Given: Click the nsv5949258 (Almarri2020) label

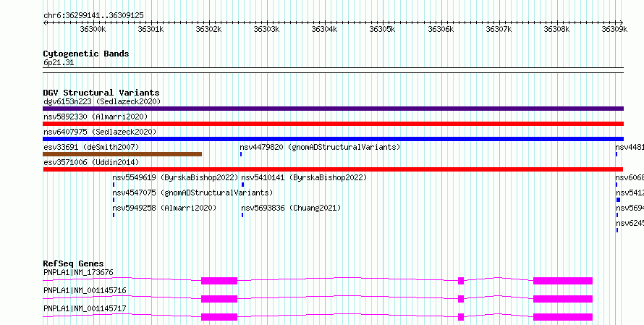Looking at the screenshot, I should pyautogui.click(x=164, y=208).
